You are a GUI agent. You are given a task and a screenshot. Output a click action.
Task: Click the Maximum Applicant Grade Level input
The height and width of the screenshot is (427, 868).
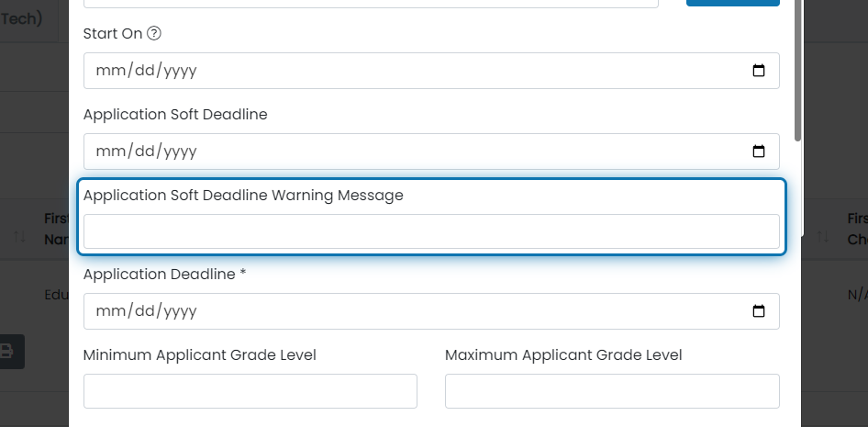coord(612,391)
